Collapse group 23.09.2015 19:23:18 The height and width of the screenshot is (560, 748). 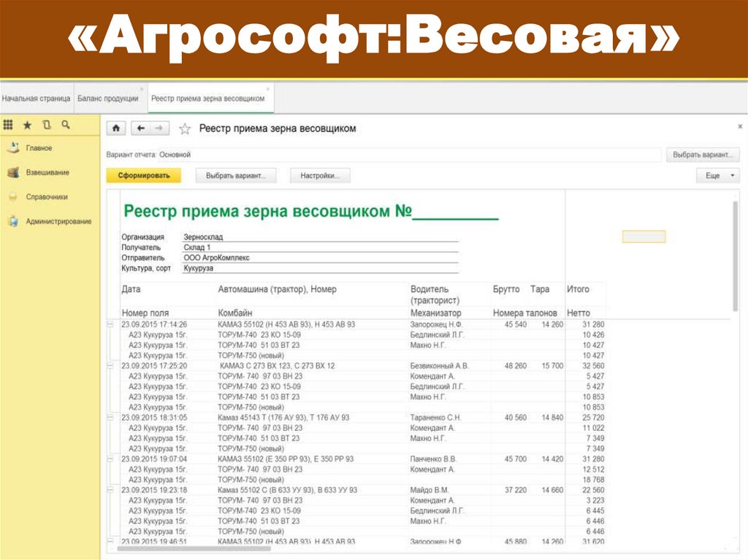point(110,490)
